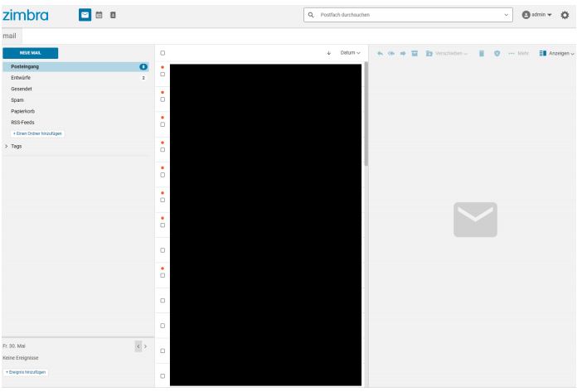Select all messages checkbox in list header
Screen dimensions: 582x392
[x=162, y=53]
